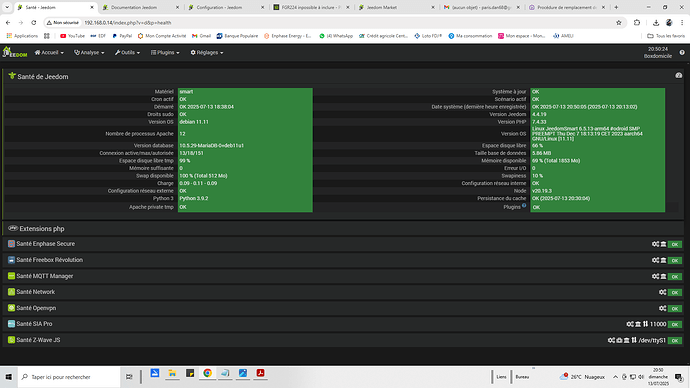Bookmark page with the star icon
Image resolution: width=690 pixels, height=388 pixels.
pos(619,22)
